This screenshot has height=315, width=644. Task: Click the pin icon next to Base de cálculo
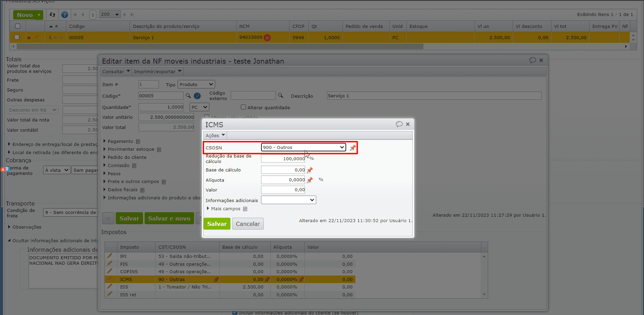point(310,170)
